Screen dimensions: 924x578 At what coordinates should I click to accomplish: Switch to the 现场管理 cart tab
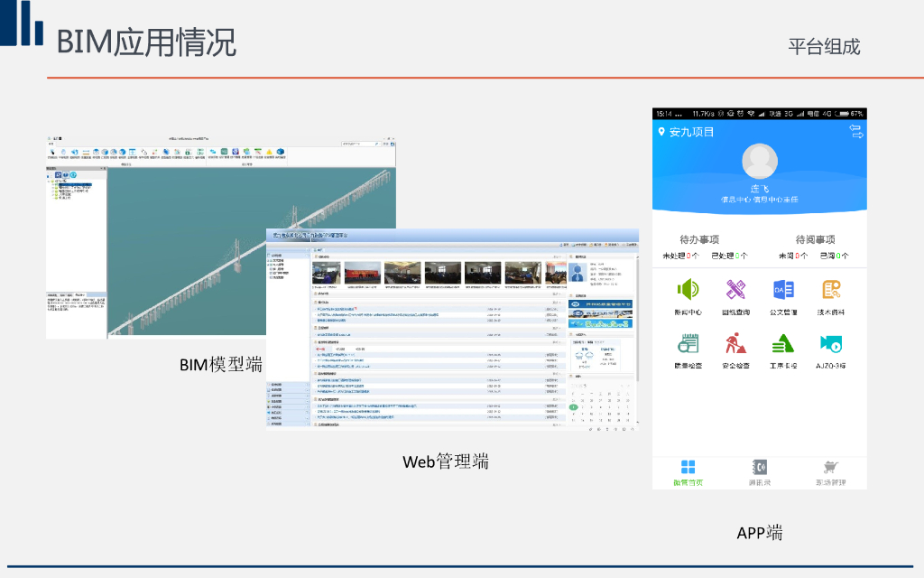831,473
